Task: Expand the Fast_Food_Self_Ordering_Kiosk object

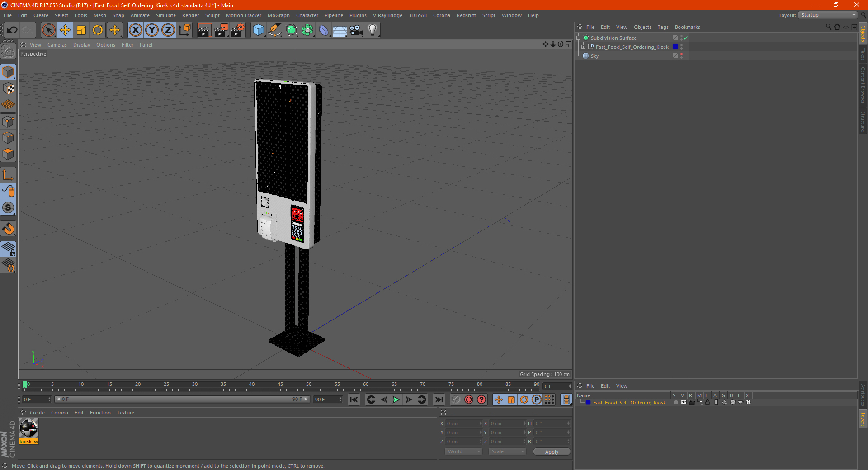Action: click(x=584, y=47)
